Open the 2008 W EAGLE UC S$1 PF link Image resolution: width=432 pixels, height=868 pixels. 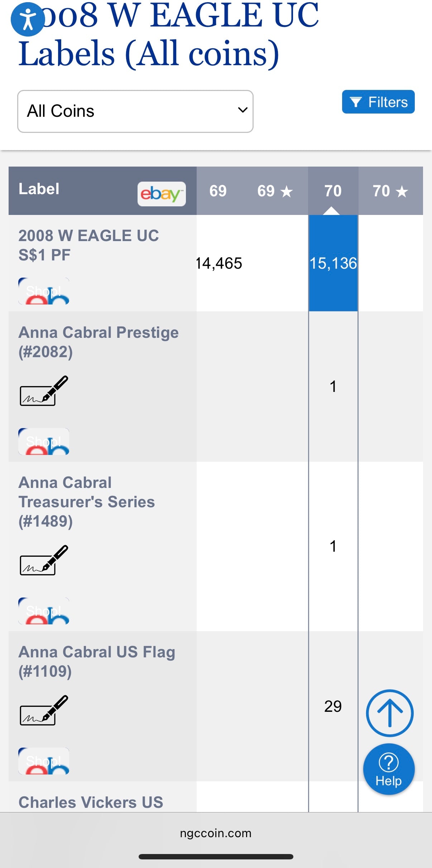point(88,245)
